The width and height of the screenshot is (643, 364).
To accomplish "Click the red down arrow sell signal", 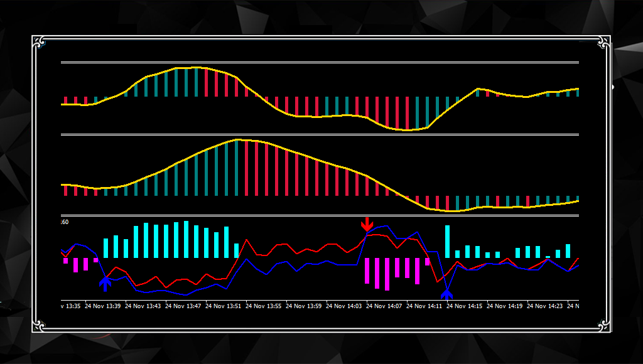I will (367, 225).
